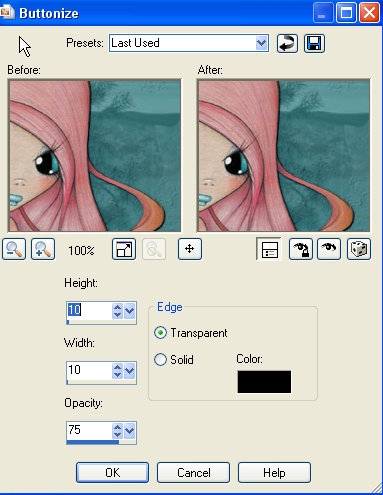The image size is (383, 495).
Task: Click the Cancel button
Action: (x=193, y=473)
